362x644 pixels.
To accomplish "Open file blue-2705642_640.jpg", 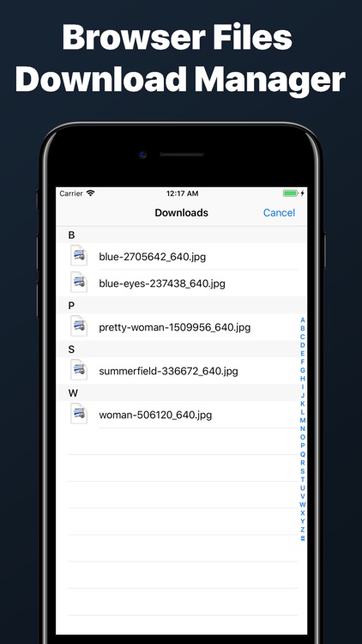I will pyautogui.click(x=181, y=257).
